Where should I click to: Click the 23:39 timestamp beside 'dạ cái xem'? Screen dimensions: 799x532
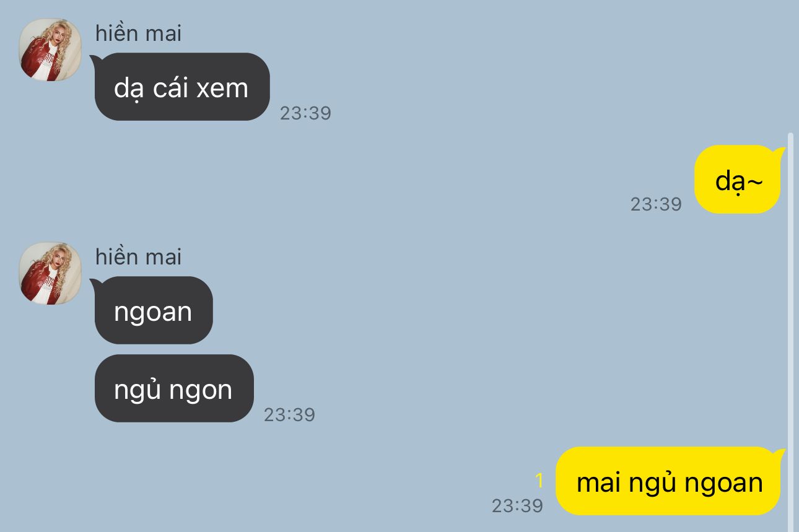pos(305,113)
